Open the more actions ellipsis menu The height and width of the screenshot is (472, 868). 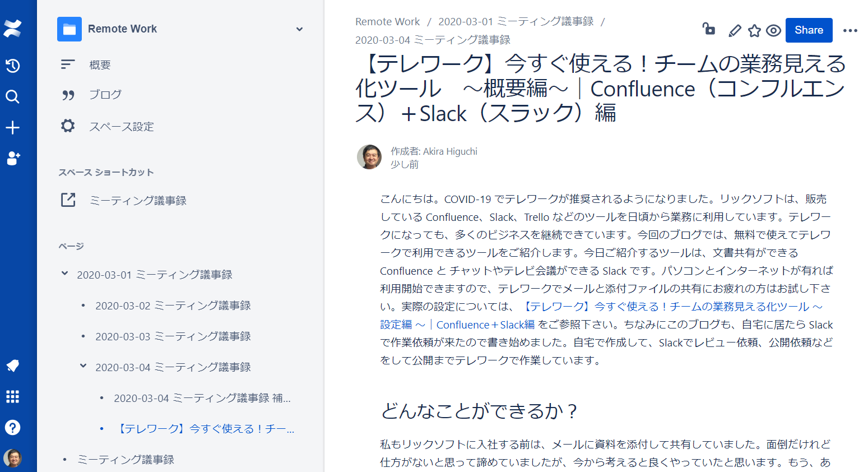[x=850, y=31]
